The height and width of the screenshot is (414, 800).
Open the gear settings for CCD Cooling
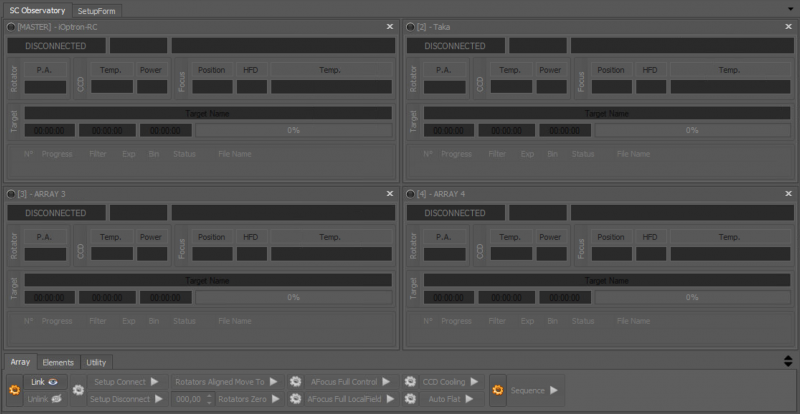[x=410, y=382]
